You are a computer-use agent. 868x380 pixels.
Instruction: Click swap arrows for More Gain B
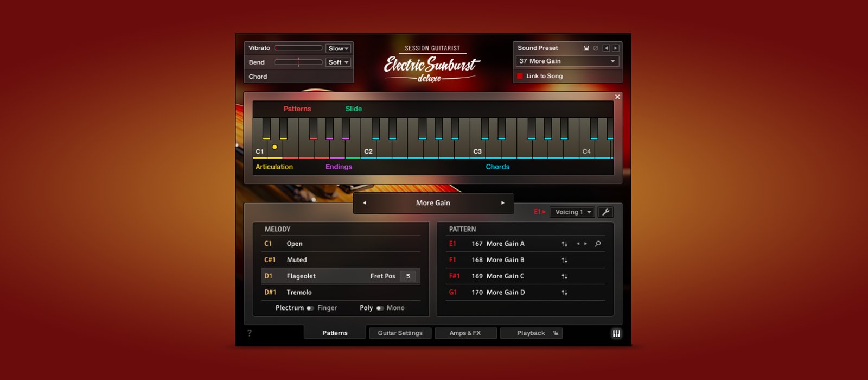pyautogui.click(x=564, y=260)
